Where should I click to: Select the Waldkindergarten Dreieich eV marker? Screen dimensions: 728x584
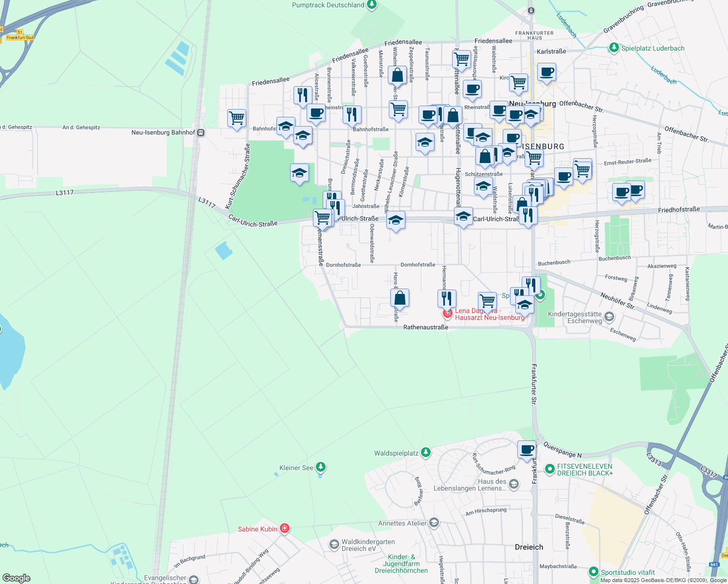pyautogui.click(x=334, y=545)
